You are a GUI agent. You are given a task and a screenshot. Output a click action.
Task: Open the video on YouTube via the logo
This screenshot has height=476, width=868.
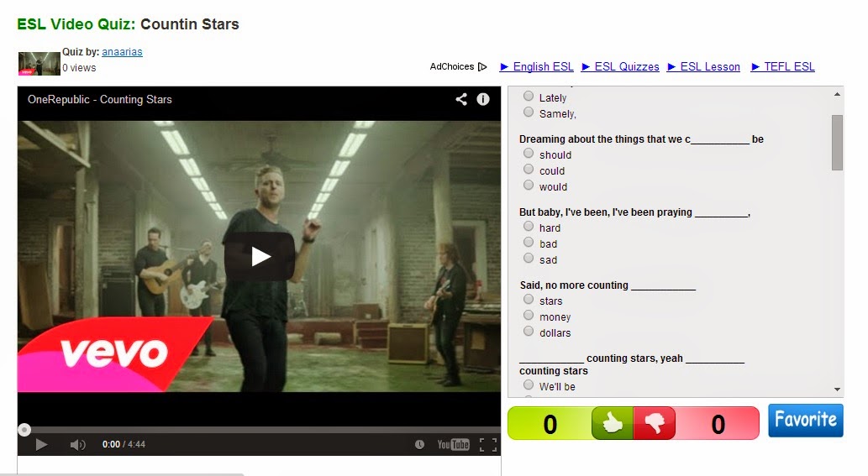tap(453, 444)
